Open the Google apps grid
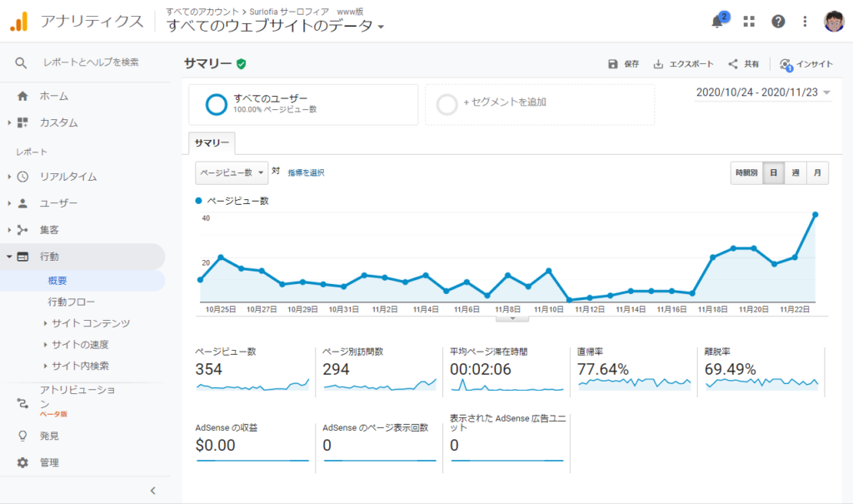Image resolution: width=853 pixels, height=504 pixels. (748, 21)
